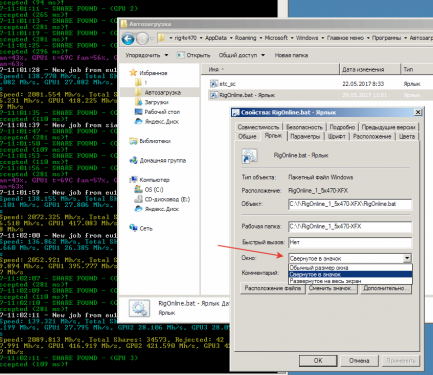The image size is (433, 375).
Task: Switch to Предыдущие версии tab
Action: coord(388,127)
